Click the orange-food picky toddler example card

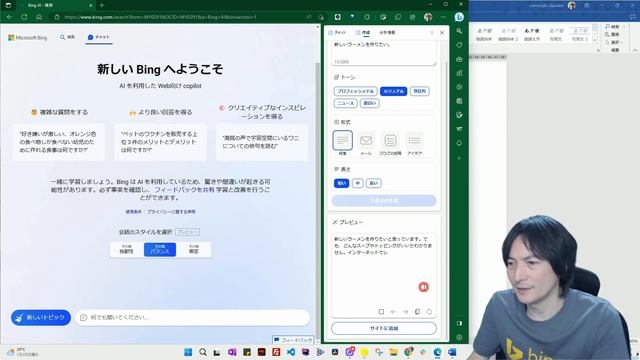point(59,142)
